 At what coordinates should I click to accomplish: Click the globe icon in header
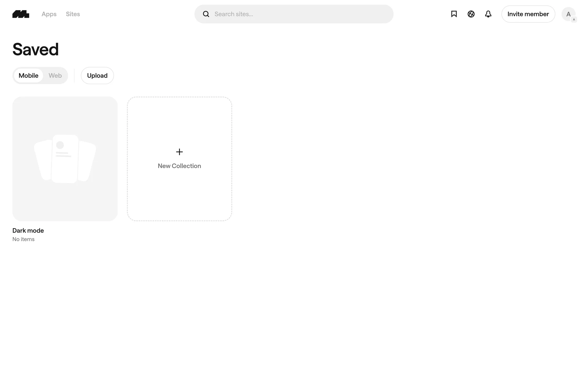(471, 14)
